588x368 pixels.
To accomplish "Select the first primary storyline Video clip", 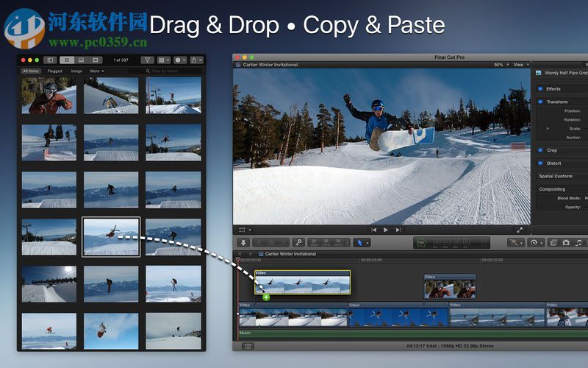I will (x=293, y=314).
